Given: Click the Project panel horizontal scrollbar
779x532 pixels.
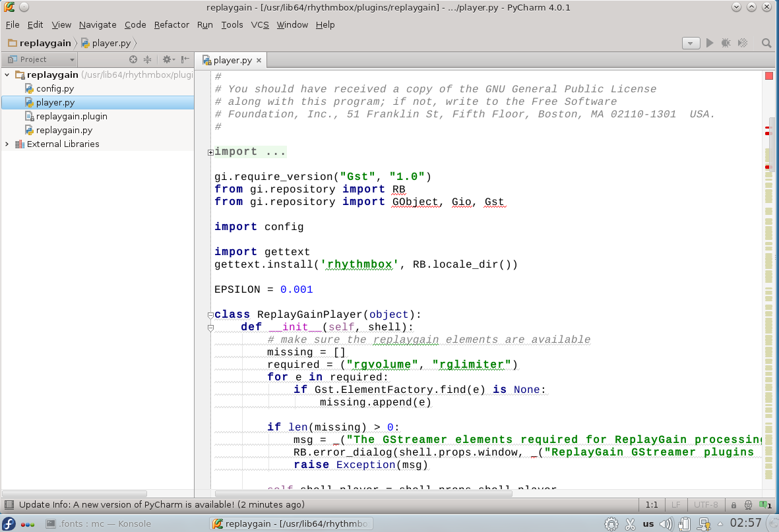Looking at the screenshot, I should [x=75, y=494].
